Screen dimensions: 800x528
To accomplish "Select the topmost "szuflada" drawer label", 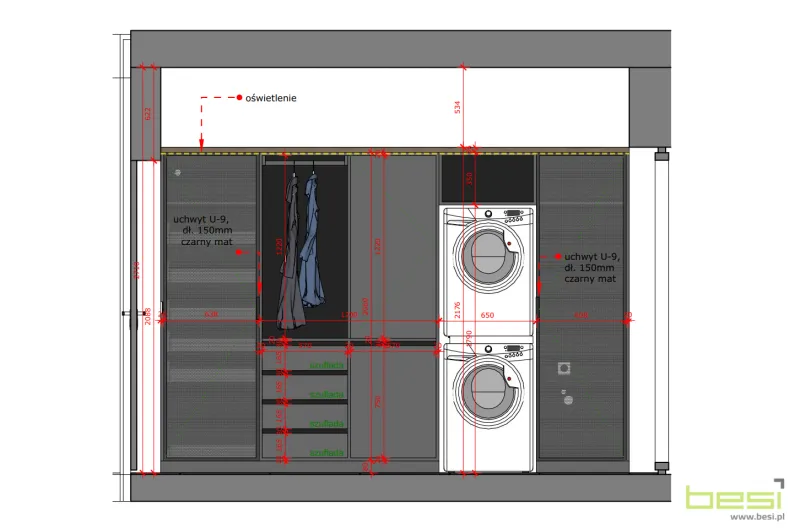I will tap(327, 365).
